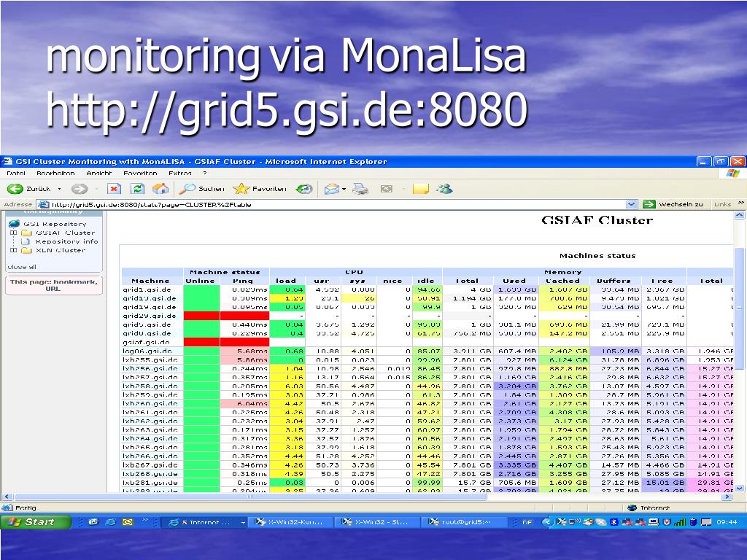Open the Datei menu
This screenshot has height=560, width=747.
(x=16, y=174)
